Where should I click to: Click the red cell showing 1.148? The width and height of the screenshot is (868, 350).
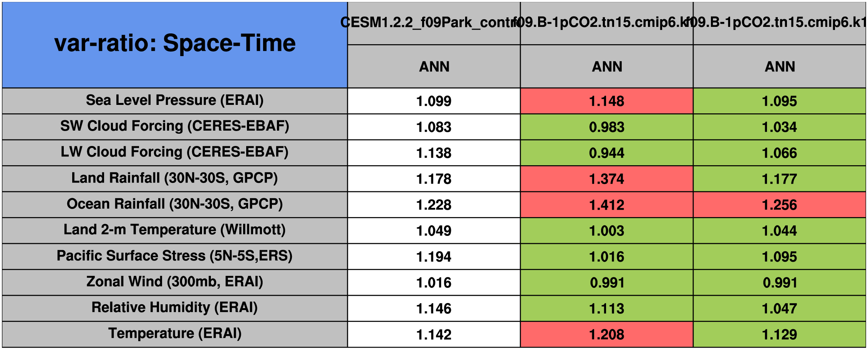click(606, 101)
